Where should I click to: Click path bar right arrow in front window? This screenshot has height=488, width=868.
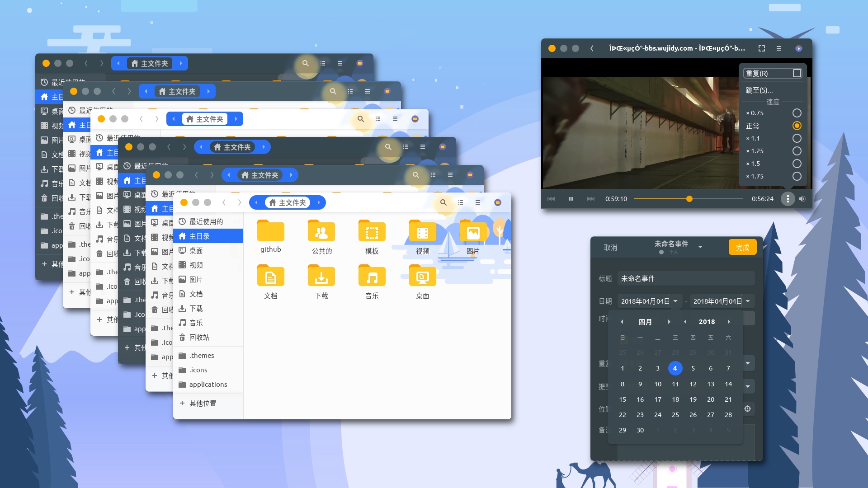(x=319, y=202)
